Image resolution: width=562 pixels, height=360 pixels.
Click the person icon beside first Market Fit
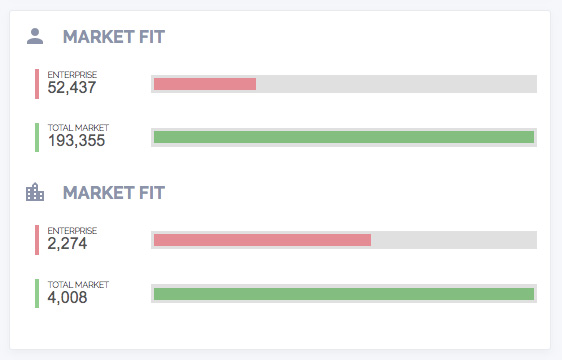pyautogui.click(x=35, y=36)
